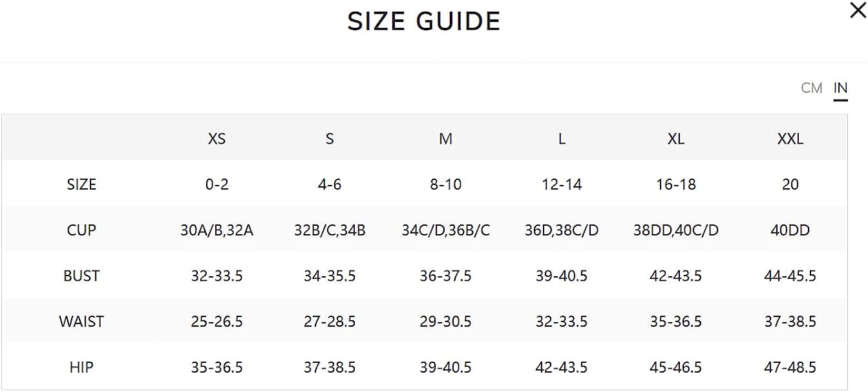Select the XXL column header
The image size is (868, 392).
click(x=790, y=138)
